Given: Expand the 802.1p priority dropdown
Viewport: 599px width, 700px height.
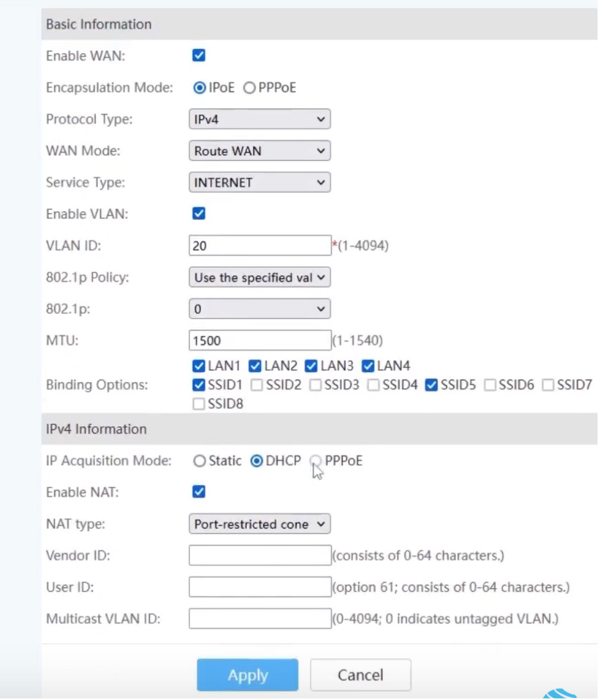Looking at the screenshot, I should pos(259,309).
